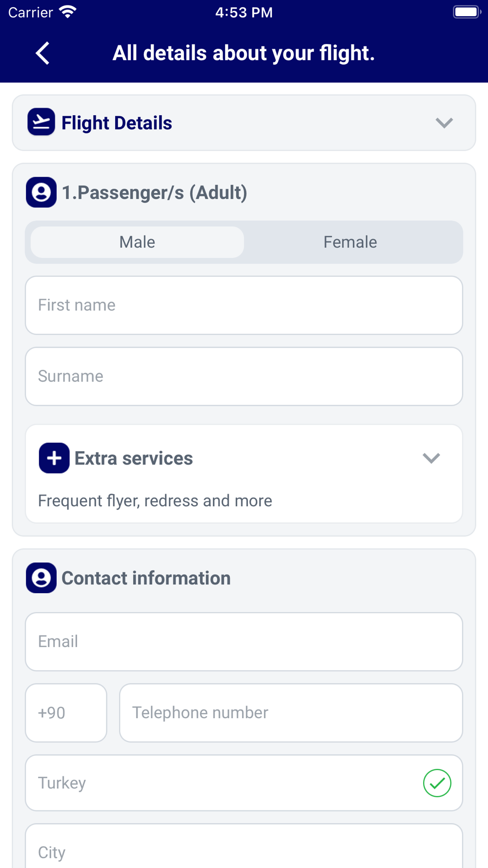488x868 pixels.
Task: Click the First name field
Action: pos(244,305)
